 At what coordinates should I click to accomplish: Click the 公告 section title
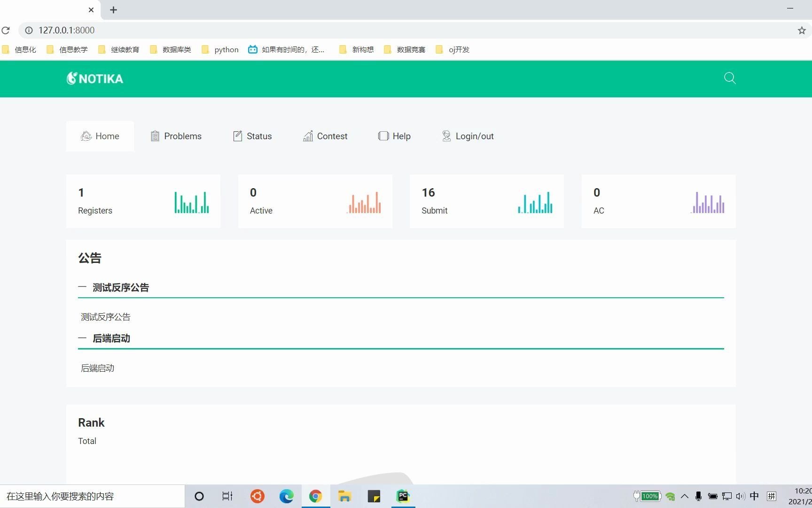(90, 258)
